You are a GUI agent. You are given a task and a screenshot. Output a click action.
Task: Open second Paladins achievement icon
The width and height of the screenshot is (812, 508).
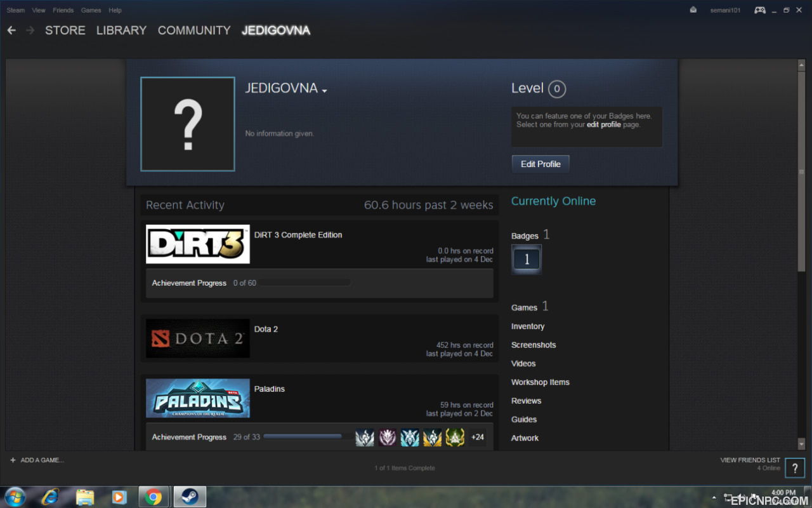[388, 437]
